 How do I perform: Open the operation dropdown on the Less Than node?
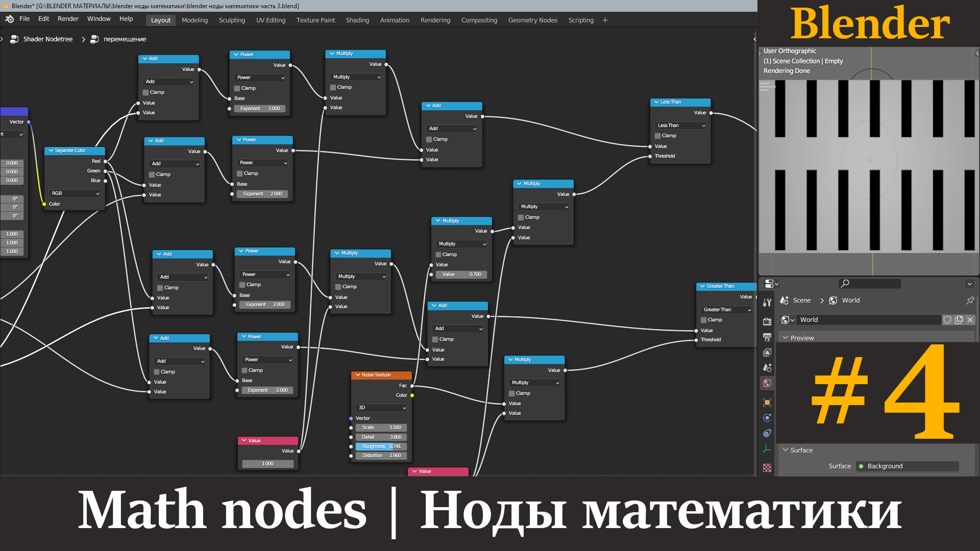point(680,125)
